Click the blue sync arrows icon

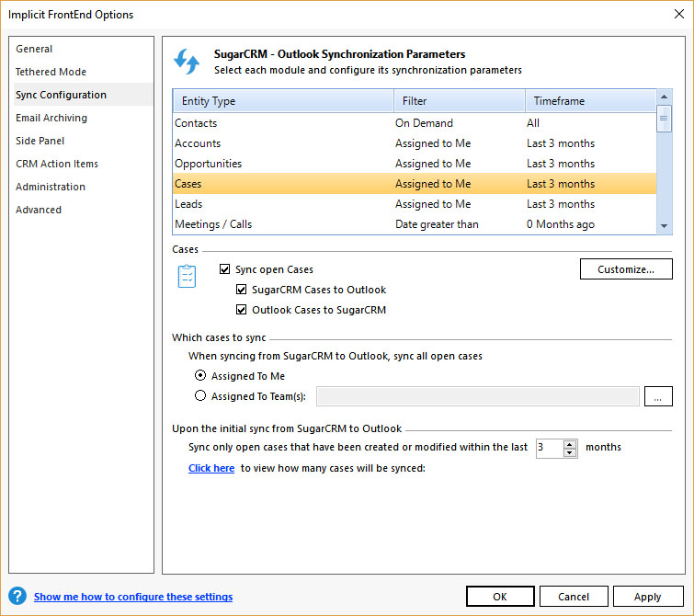[187, 62]
